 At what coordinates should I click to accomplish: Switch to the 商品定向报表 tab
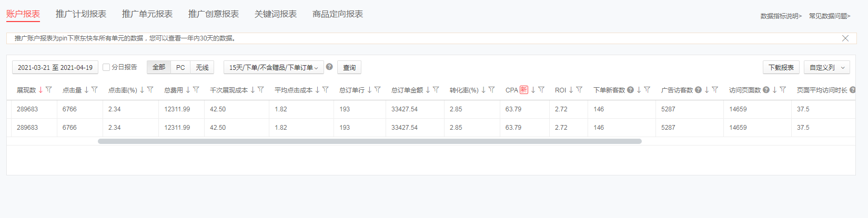pos(338,14)
